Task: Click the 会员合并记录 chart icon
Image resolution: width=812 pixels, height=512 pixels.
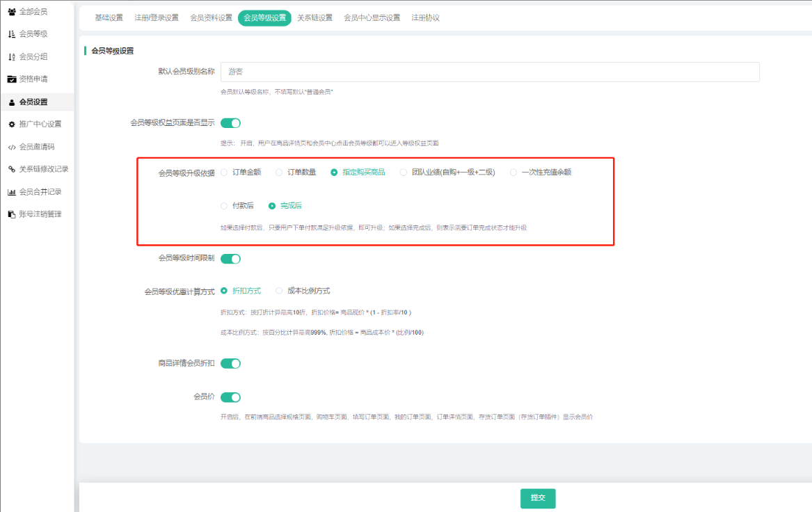Action: 12,192
